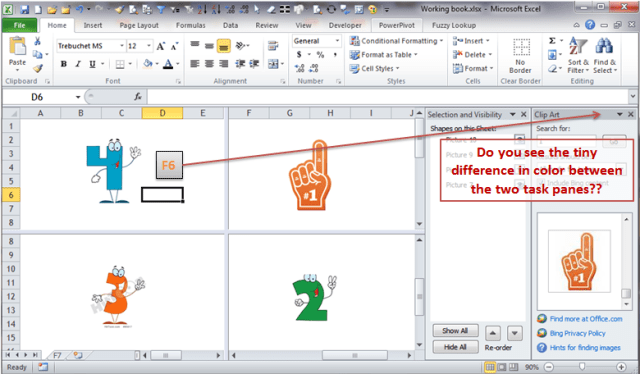Toggle Italic formatting
The height and width of the screenshot is (374, 640).
[x=78, y=64]
